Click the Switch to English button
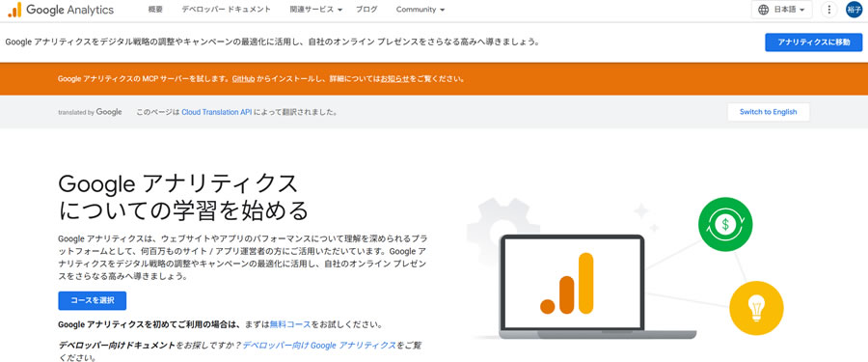 coord(768,112)
